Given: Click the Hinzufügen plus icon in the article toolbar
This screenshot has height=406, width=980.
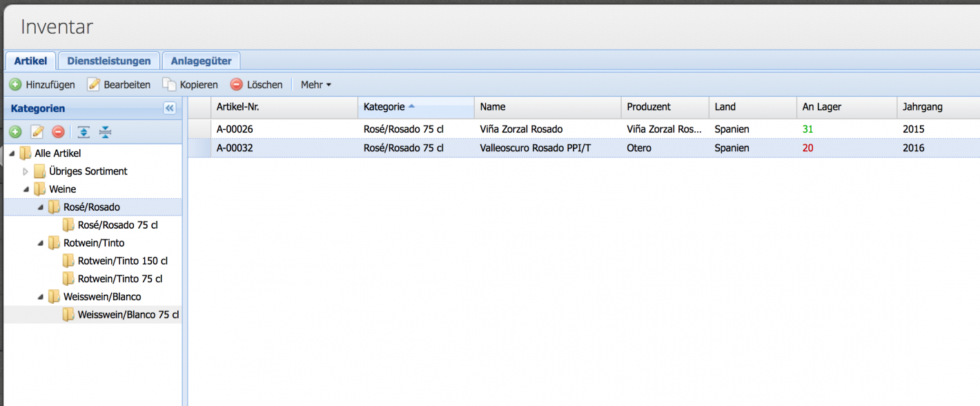Looking at the screenshot, I should click(15, 84).
